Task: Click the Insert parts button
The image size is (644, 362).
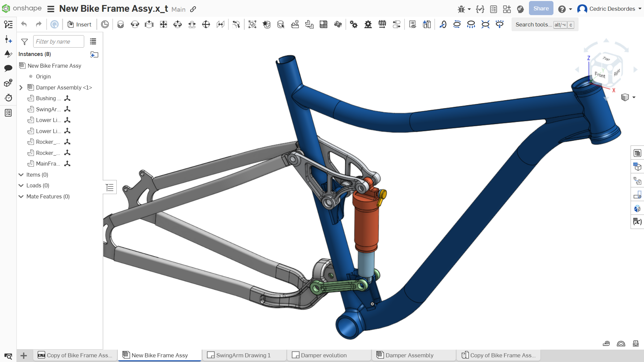Action: pyautogui.click(x=79, y=24)
